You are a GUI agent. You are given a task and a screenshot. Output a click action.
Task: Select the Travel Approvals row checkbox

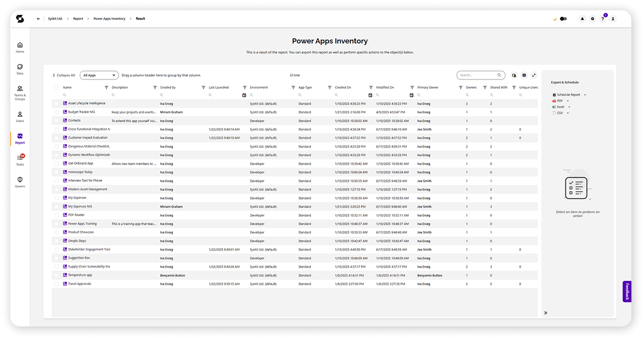(x=57, y=284)
